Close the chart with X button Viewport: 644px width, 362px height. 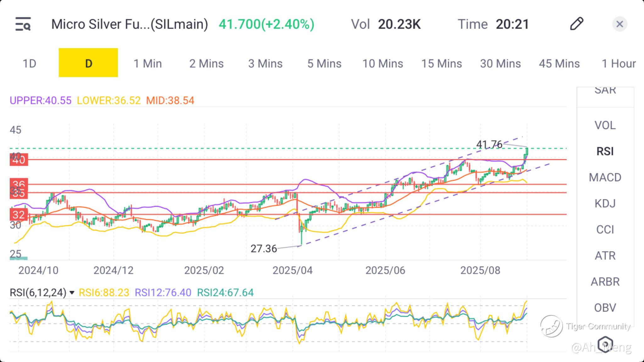coord(619,24)
